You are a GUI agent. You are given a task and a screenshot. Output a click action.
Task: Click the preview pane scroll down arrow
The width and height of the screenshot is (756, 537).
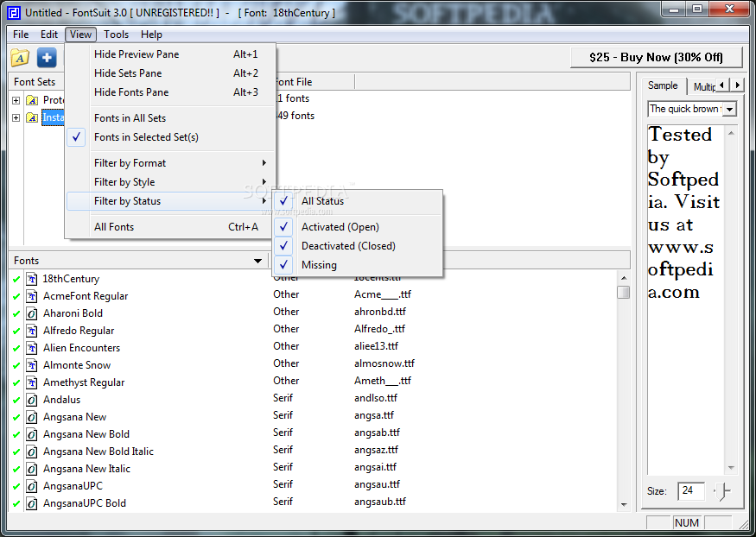tap(731, 468)
